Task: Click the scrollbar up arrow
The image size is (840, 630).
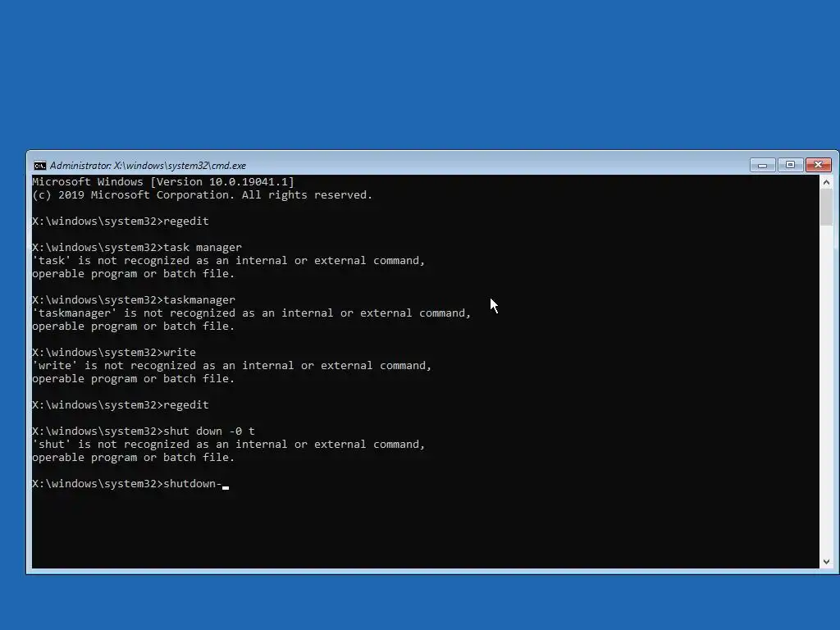Action: pyautogui.click(x=826, y=182)
